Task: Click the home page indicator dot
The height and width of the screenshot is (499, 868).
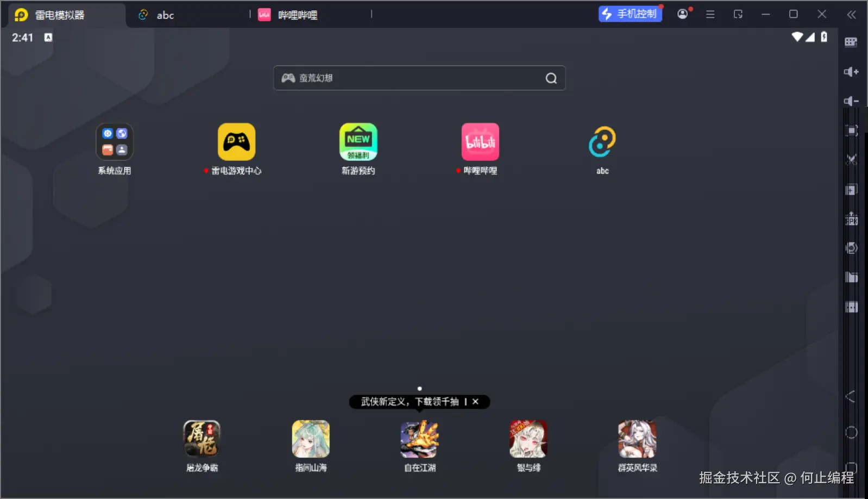Action: click(x=419, y=389)
